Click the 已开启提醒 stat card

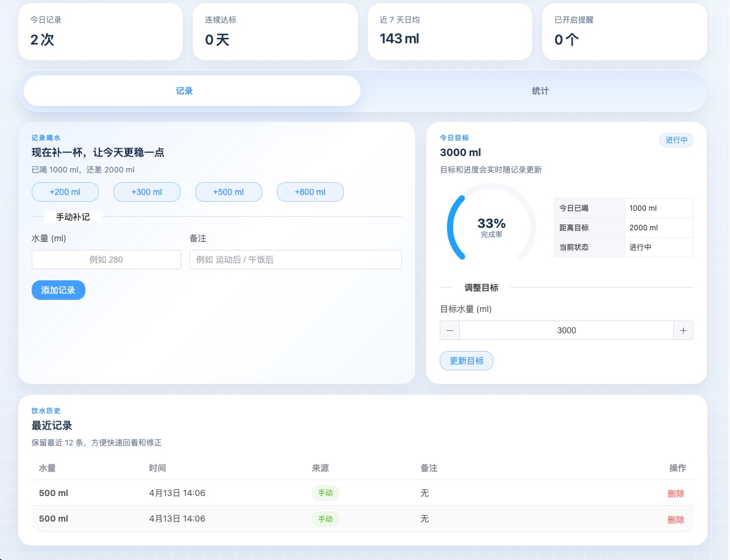(624, 32)
